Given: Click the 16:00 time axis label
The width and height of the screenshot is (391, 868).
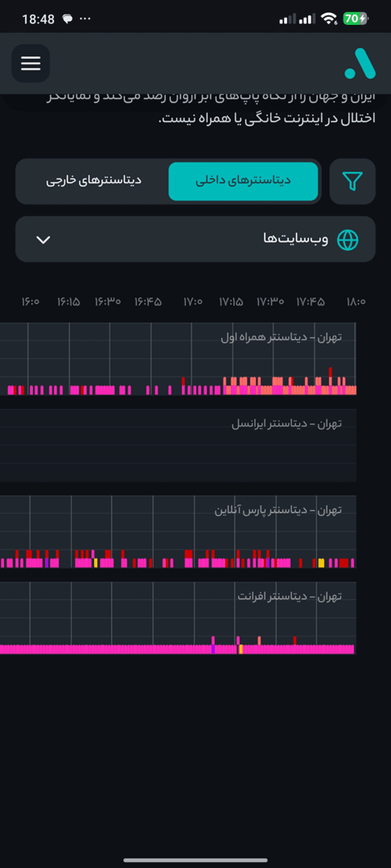Looking at the screenshot, I should tap(31, 302).
